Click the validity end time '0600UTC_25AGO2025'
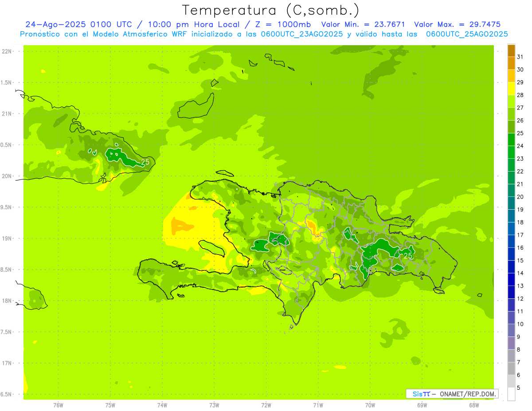This screenshot has height=411, width=532. (x=467, y=34)
